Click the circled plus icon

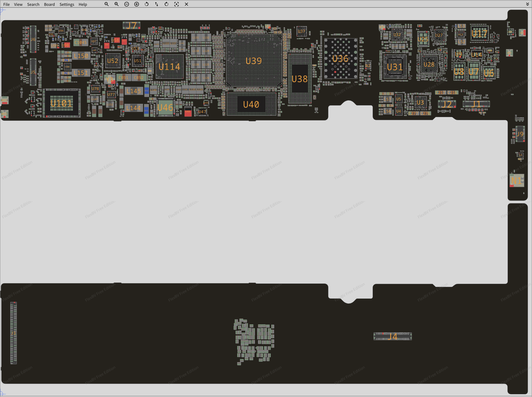tap(137, 4)
